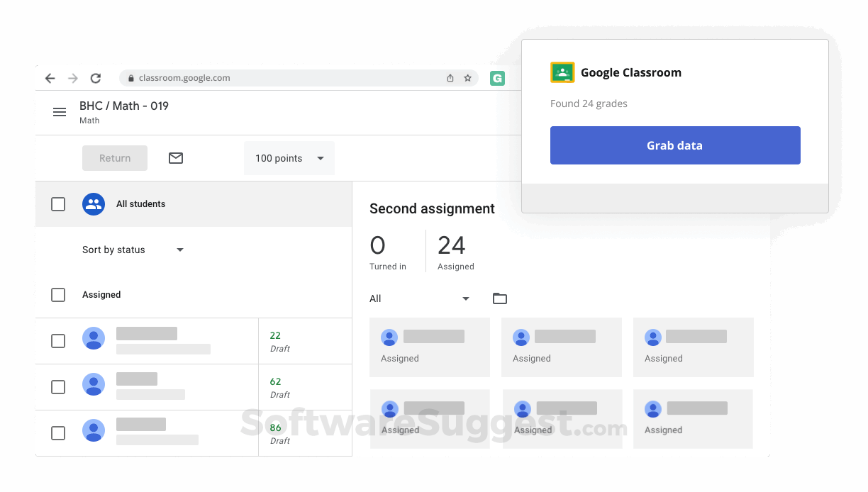The height and width of the screenshot is (492, 868).
Task: Click the browser back arrow
Action: [x=50, y=78]
